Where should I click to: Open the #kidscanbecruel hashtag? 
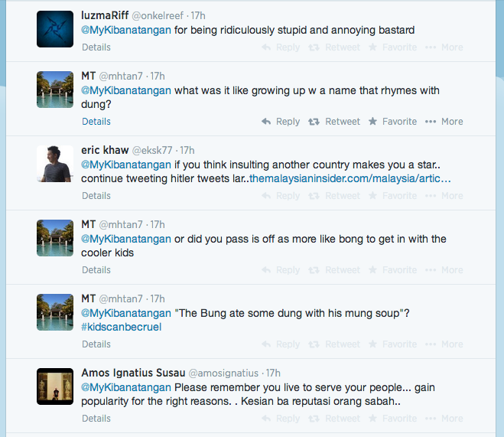click(x=122, y=327)
